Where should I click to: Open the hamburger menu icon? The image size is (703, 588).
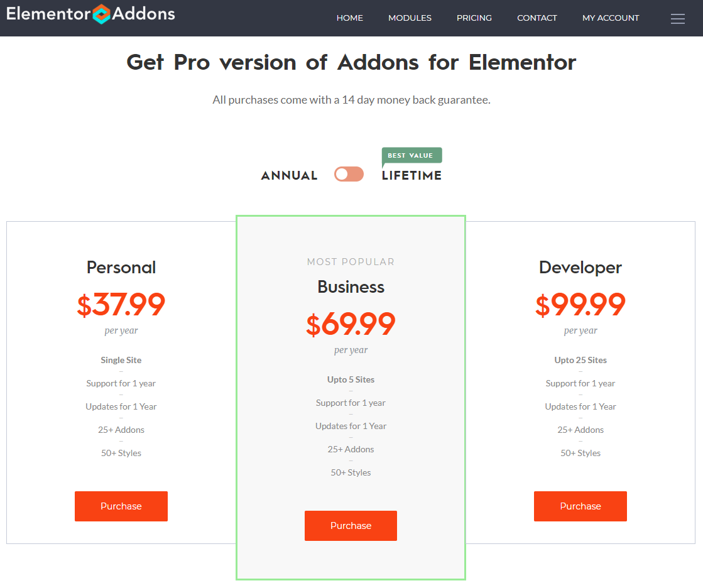point(677,19)
